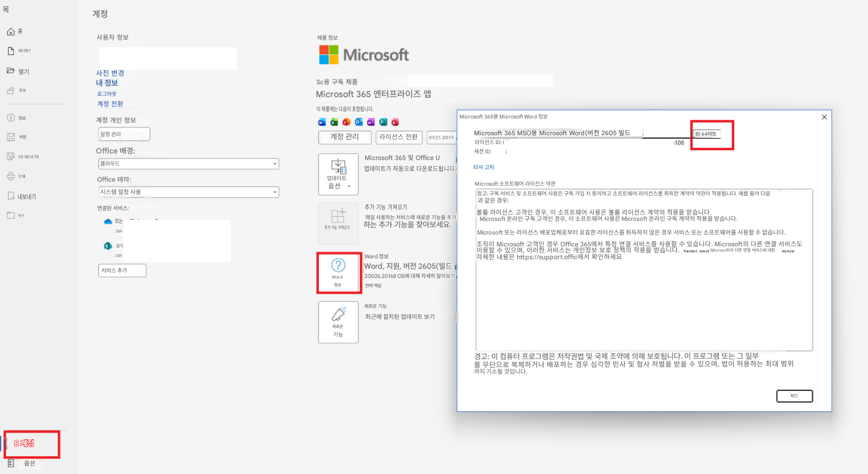Click the 내 정보 link
This screenshot has width=868, height=474.
pyautogui.click(x=107, y=82)
